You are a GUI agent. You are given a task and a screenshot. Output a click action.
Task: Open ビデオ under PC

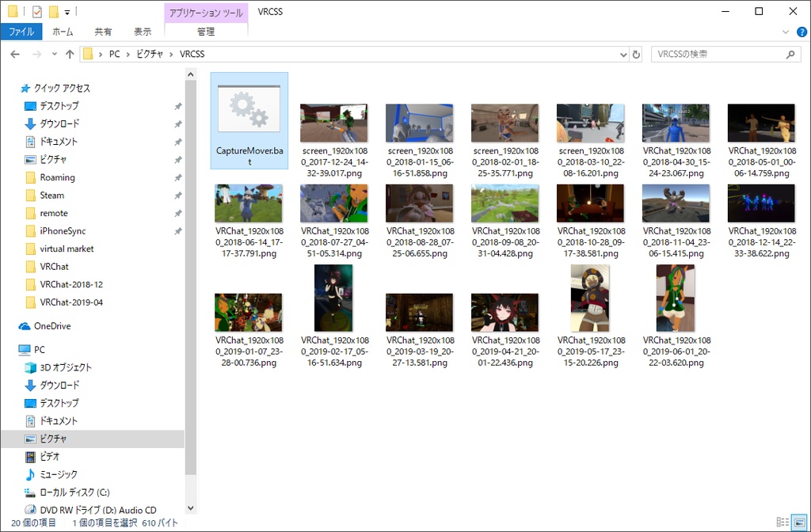pyautogui.click(x=50, y=457)
